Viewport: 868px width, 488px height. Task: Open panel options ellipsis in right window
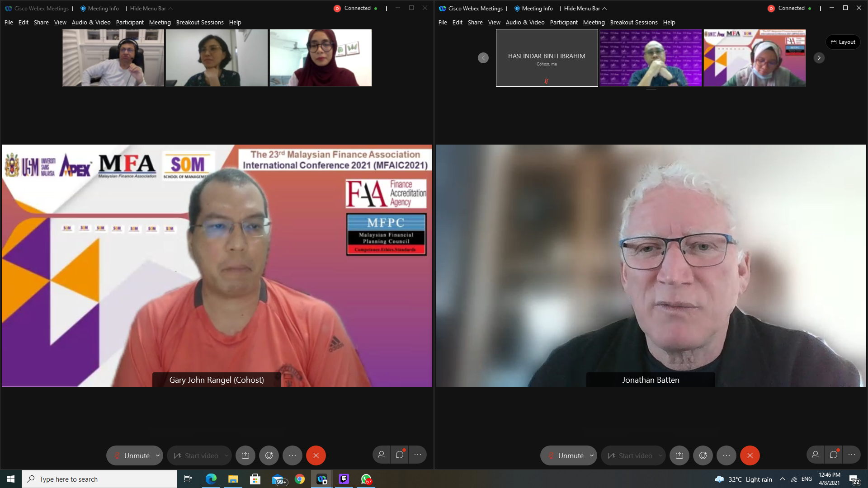click(x=852, y=455)
